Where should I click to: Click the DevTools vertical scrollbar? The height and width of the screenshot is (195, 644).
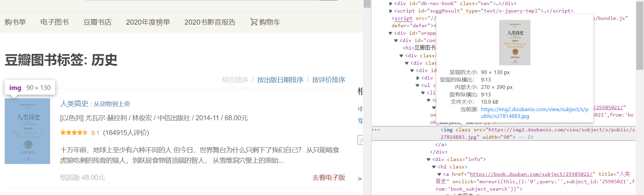click(x=640, y=35)
